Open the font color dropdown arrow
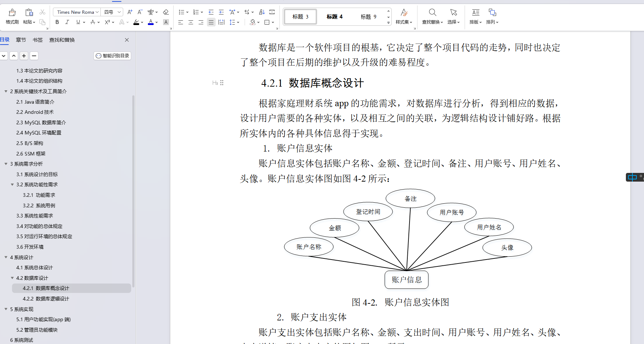Viewport: 644px width, 344px height. point(157,22)
